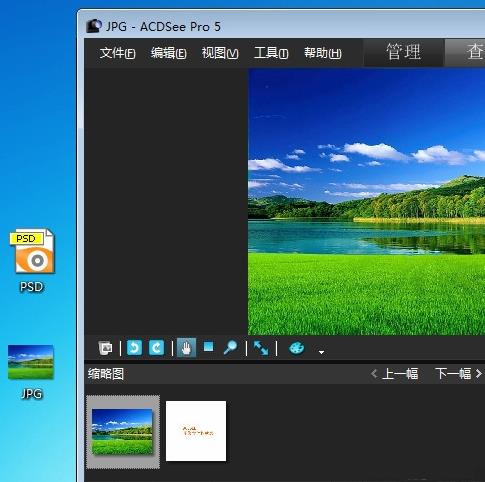The image size is (485, 482).
Task: Go to next image with 下一幅
Action: (459, 374)
